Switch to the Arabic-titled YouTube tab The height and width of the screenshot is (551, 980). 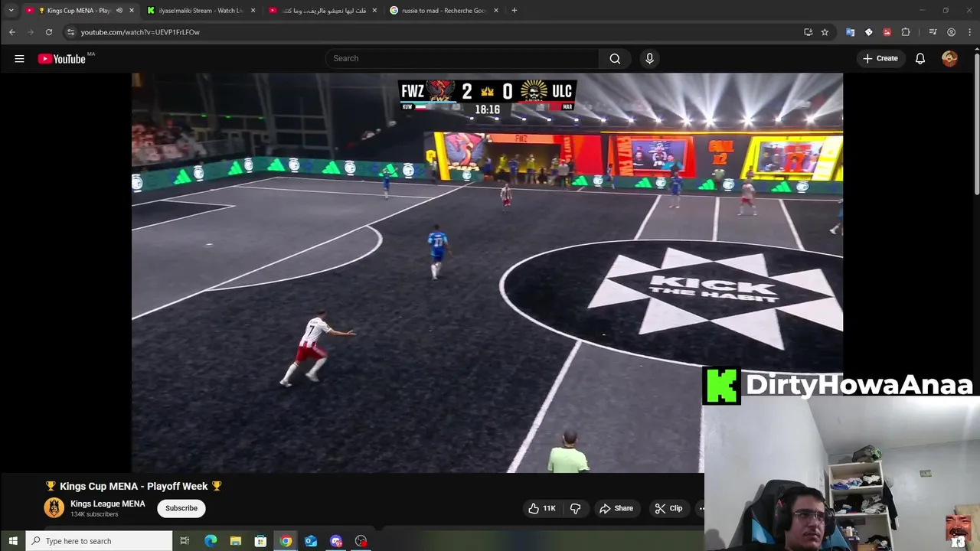[x=323, y=11]
